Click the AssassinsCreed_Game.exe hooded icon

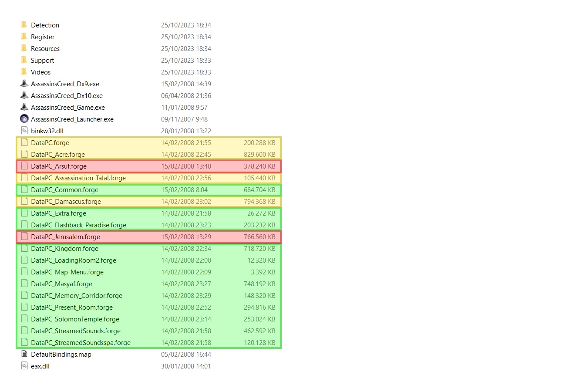tap(24, 107)
